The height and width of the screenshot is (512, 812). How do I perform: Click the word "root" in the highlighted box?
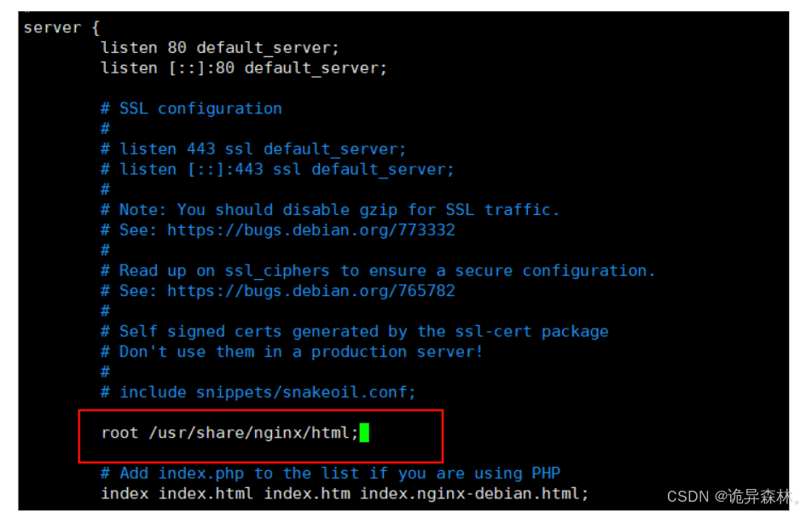(x=119, y=432)
